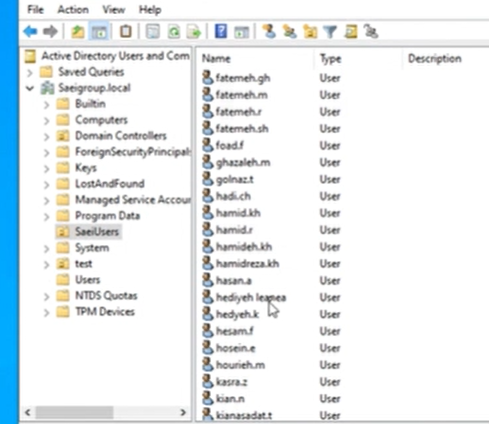This screenshot has height=424, width=489.
Task: Click the Export List toolbar icon
Action: [x=194, y=32]
